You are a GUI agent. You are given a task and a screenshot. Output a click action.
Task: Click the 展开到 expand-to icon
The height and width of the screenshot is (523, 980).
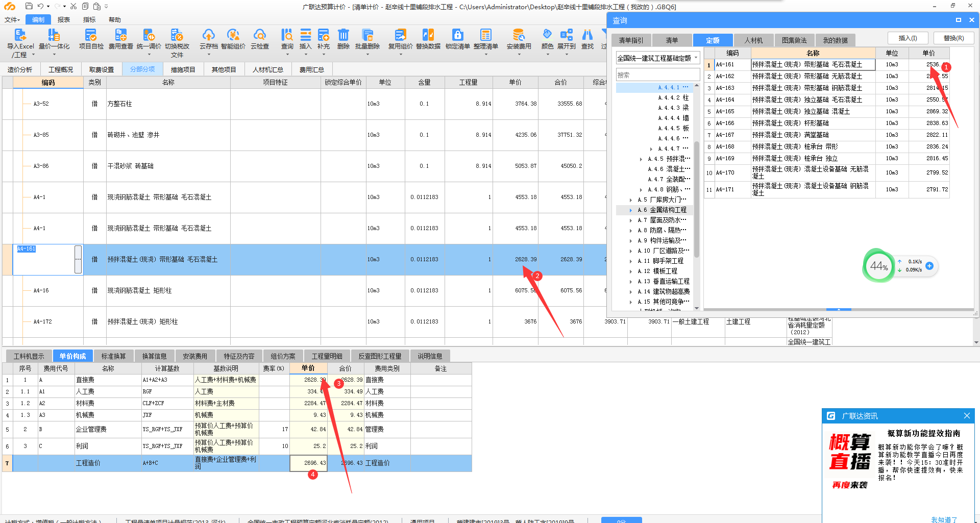point(566,35)
